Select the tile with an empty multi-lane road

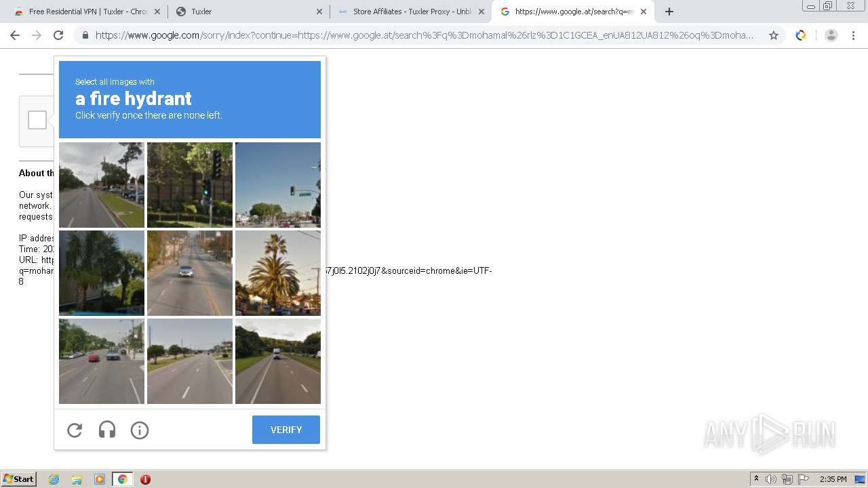(190, 361)
